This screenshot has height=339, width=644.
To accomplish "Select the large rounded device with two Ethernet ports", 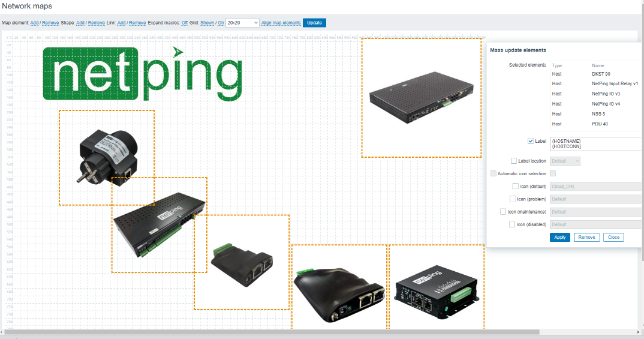I will [x=339, y=287].
